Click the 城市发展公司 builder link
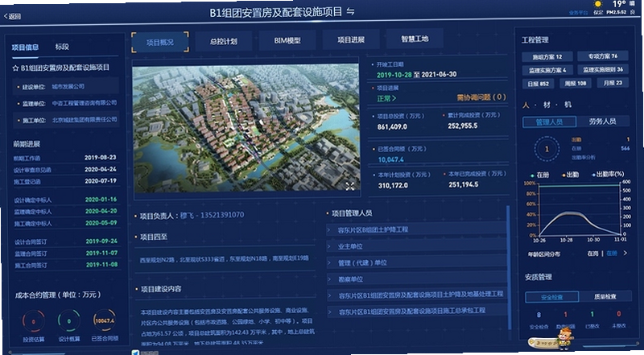Viewport: 644px width, 355px height. [x=68, y=87]
